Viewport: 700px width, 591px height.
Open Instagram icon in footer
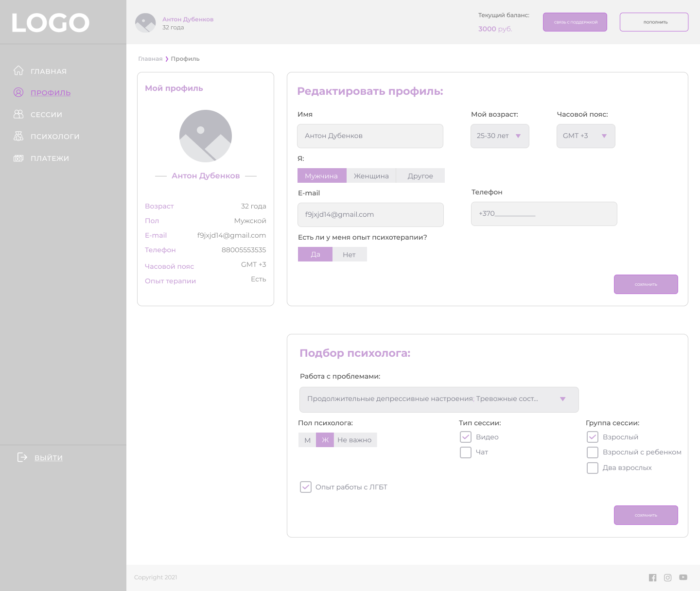pos(668,577)
